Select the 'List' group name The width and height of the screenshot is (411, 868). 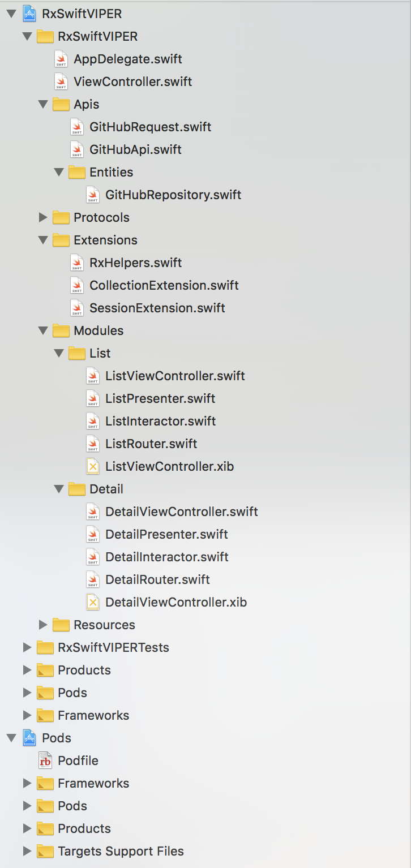pos(100,353)
